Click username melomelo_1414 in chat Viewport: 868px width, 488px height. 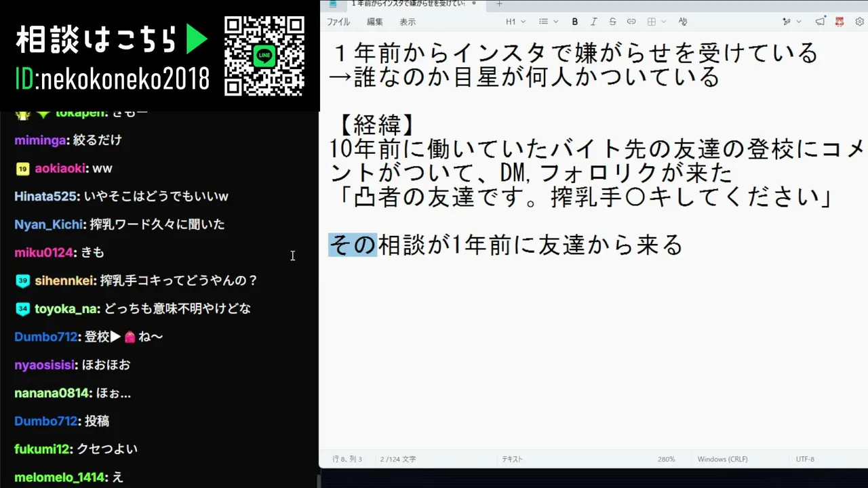pos(60,477)
